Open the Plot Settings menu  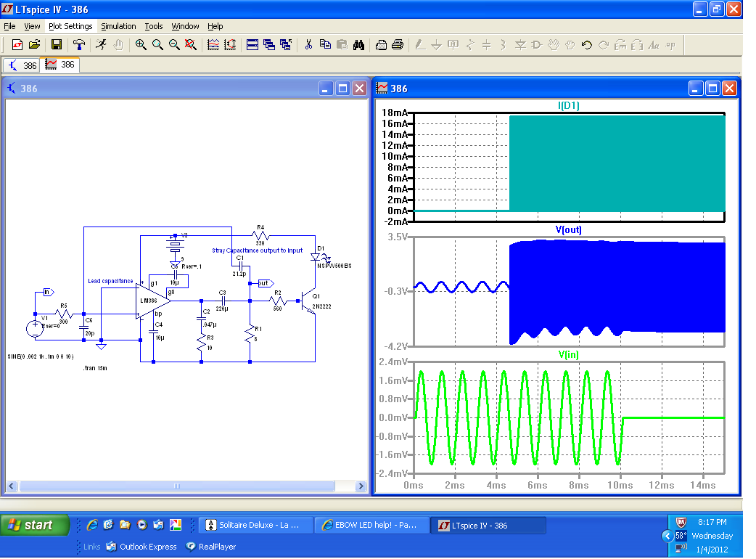point(70,26)
